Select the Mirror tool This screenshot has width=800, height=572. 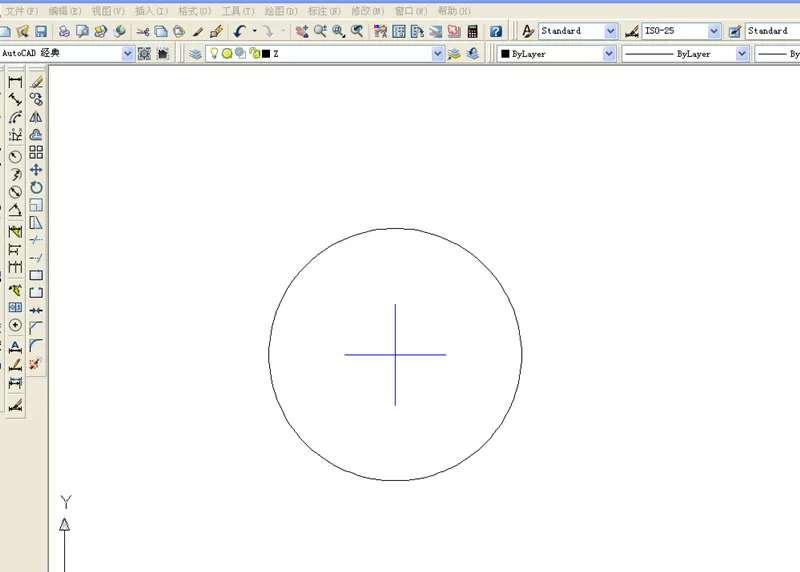tap(36, 117)
